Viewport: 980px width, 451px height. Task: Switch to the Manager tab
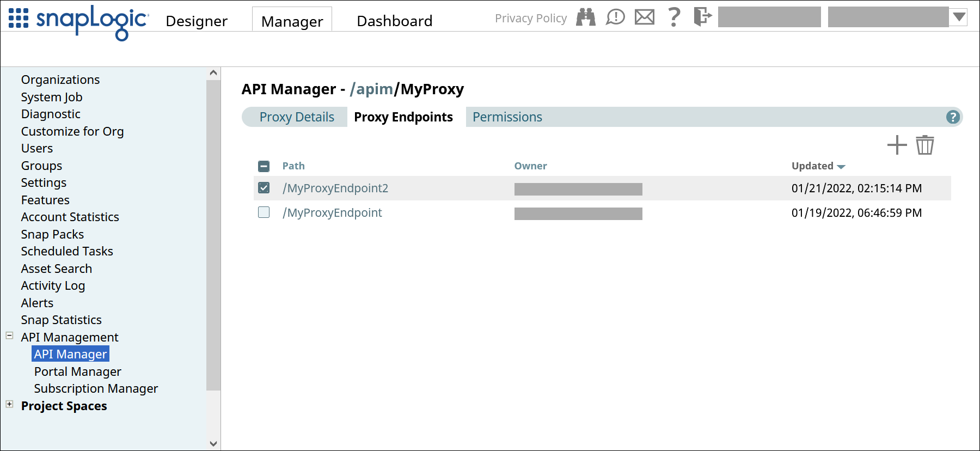pyautogui.click(x=292, y=21)
